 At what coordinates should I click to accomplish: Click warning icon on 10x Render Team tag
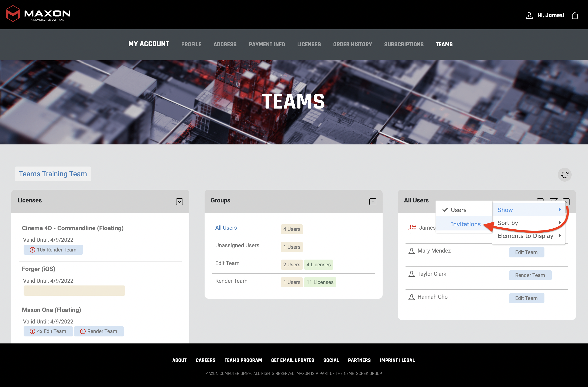(32, 250)
